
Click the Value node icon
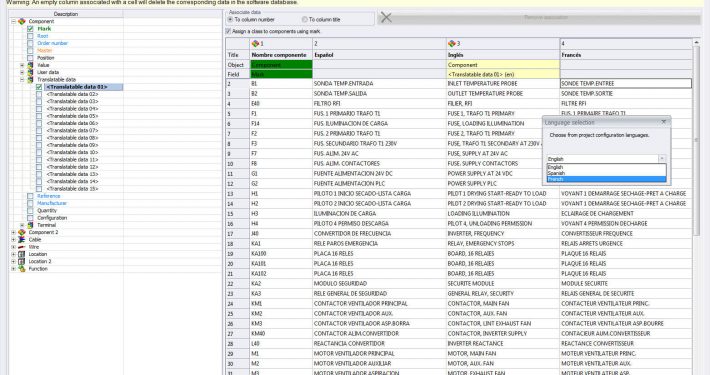pyautogui.click(x=30, y=65)
